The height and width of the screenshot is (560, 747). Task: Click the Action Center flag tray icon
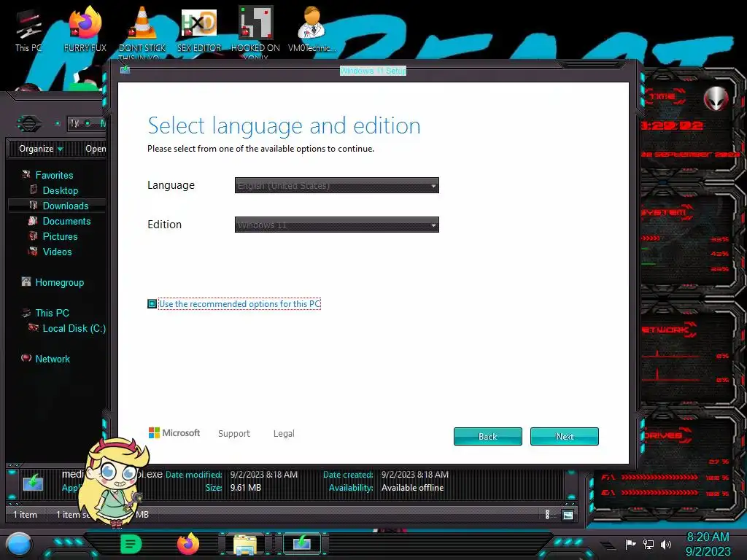[x=631, y=544]
